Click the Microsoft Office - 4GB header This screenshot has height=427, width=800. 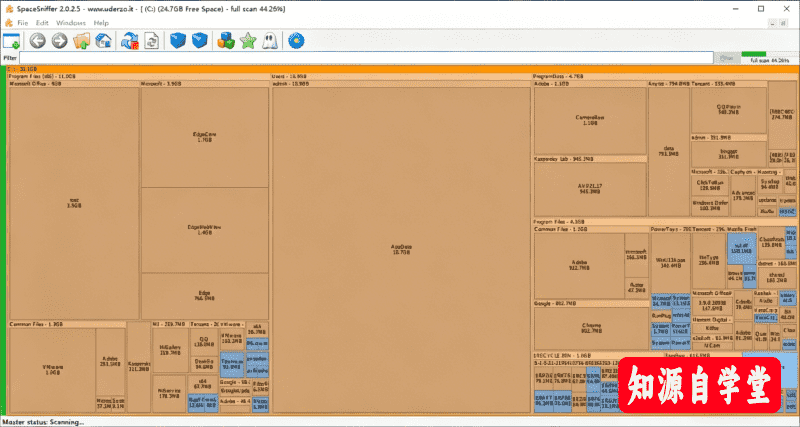pos(74,83)
